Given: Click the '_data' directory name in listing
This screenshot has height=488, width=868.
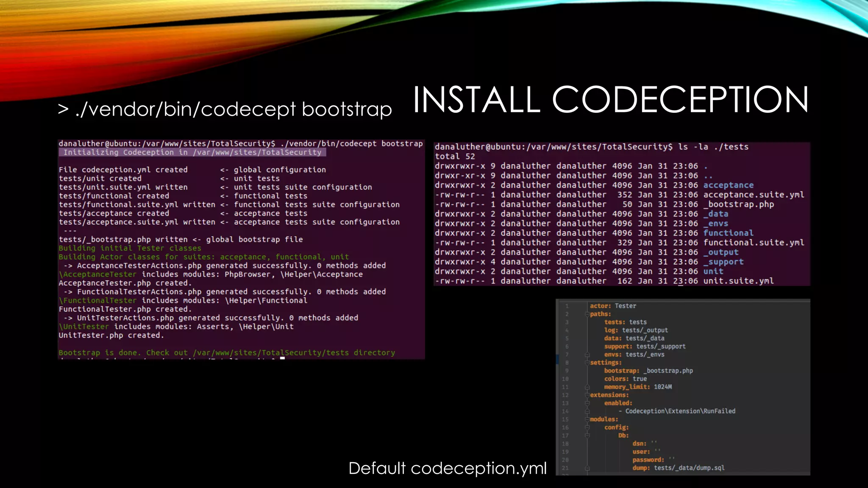Looking at the screenshot, I should click(716, 214).
